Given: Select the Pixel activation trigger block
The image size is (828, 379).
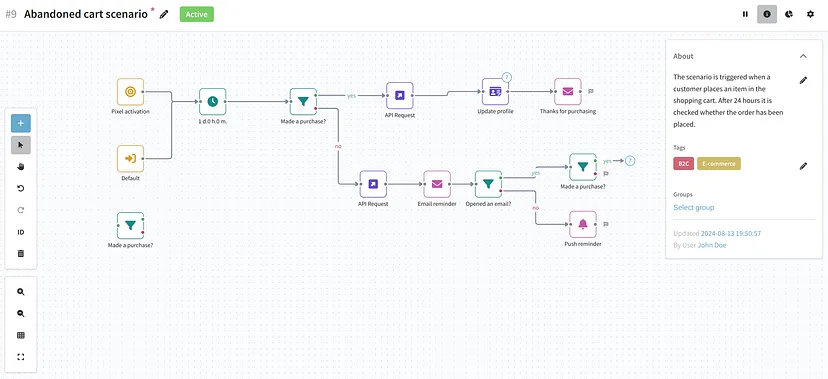Looking at the screenshot, I should [130, 92].
